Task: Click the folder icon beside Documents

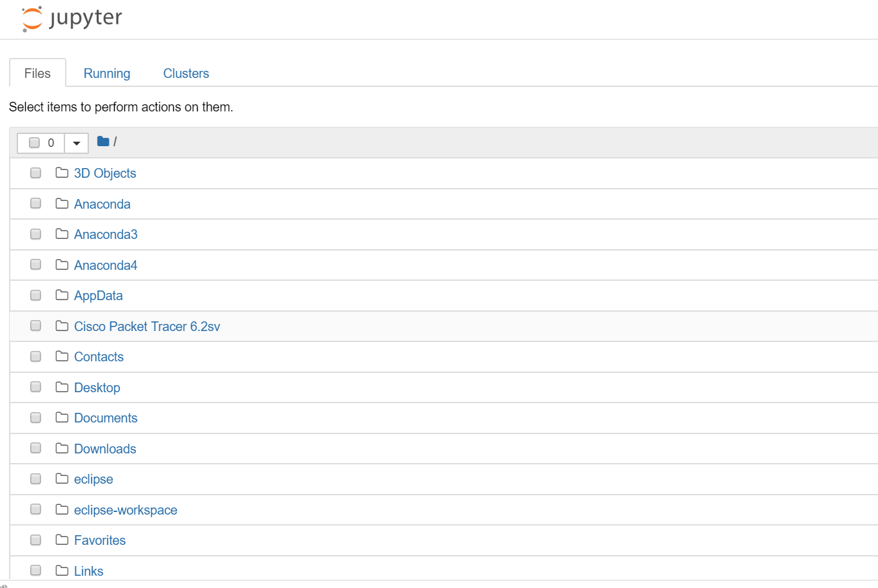Action: tap(62, 417)
